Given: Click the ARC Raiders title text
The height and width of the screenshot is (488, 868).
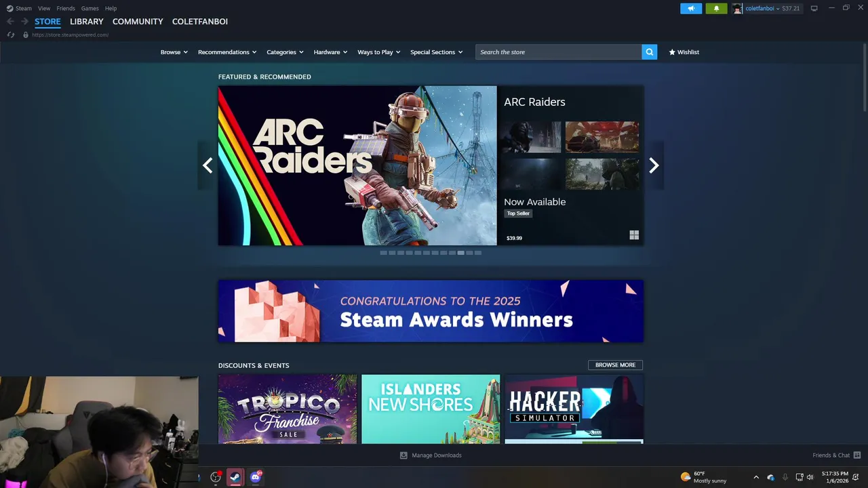Looking at the screenshot, I should click(x=534, y=102).
